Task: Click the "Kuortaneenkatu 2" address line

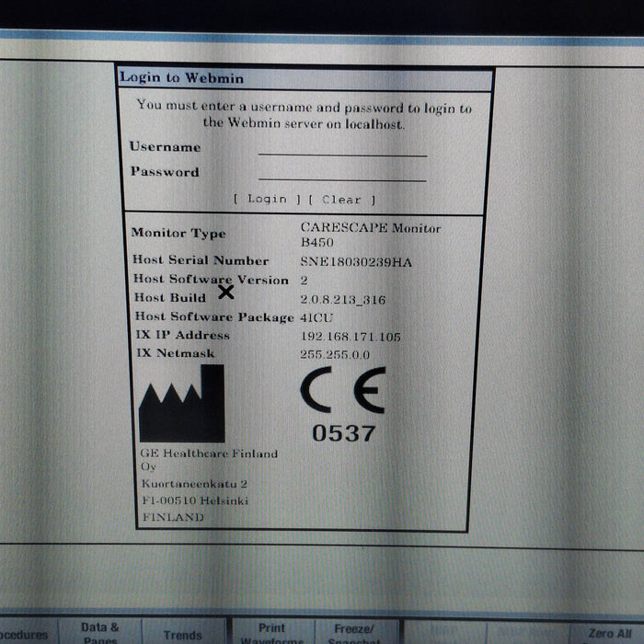Action: (x=194, y=484)
